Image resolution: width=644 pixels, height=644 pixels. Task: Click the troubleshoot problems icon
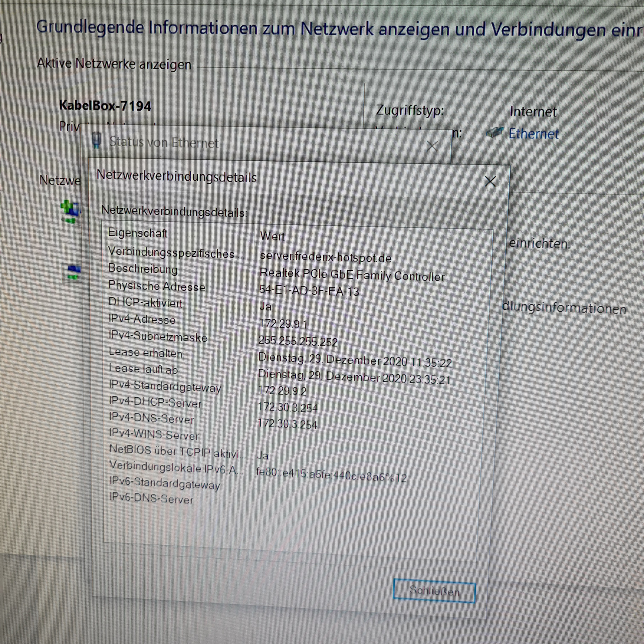tap(72, 273)
